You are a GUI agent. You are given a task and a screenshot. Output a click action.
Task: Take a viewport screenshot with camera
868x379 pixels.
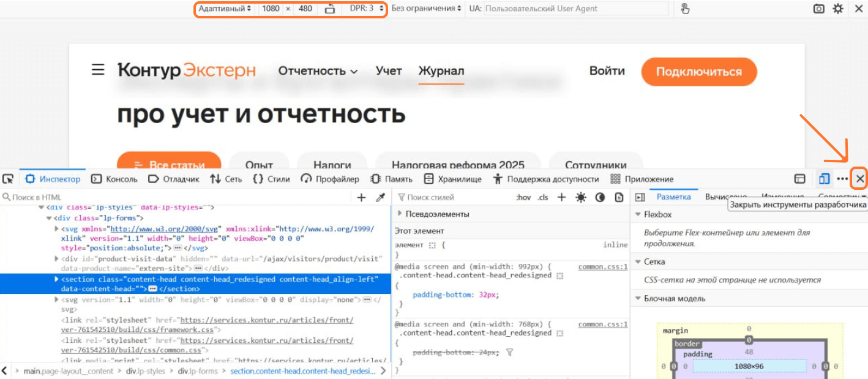tap(818, 9)
